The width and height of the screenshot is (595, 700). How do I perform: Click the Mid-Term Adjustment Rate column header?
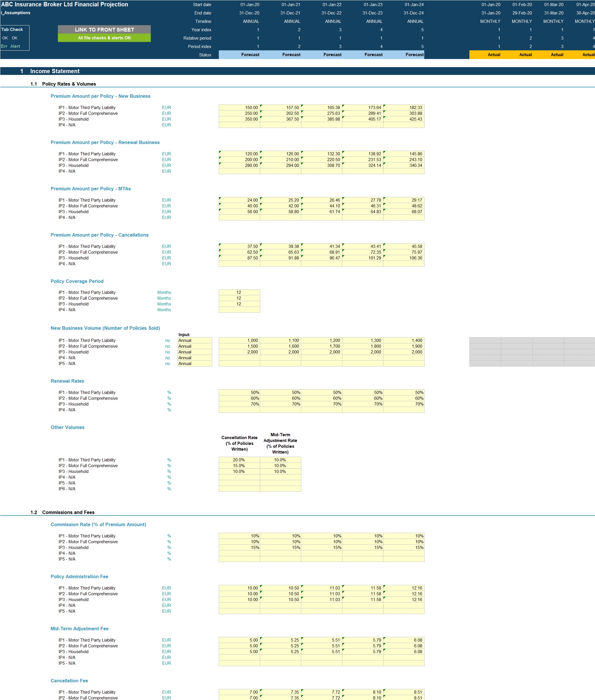point(280,443)
